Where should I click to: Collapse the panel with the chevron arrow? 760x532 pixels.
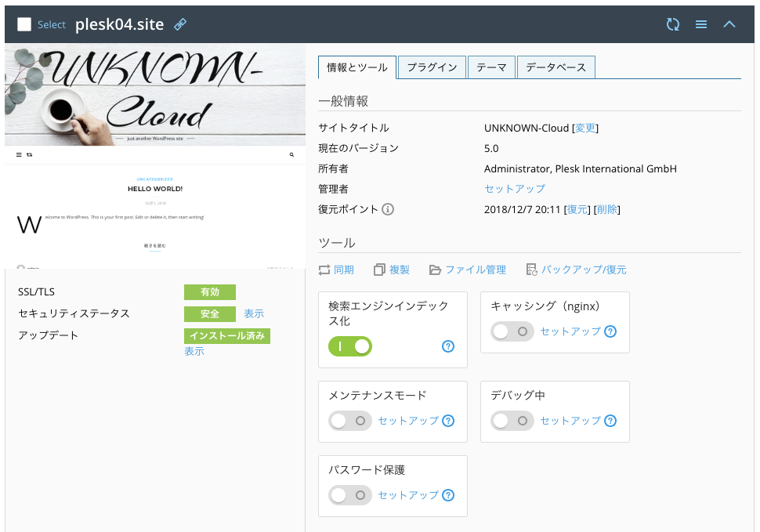tap(729, 24)
